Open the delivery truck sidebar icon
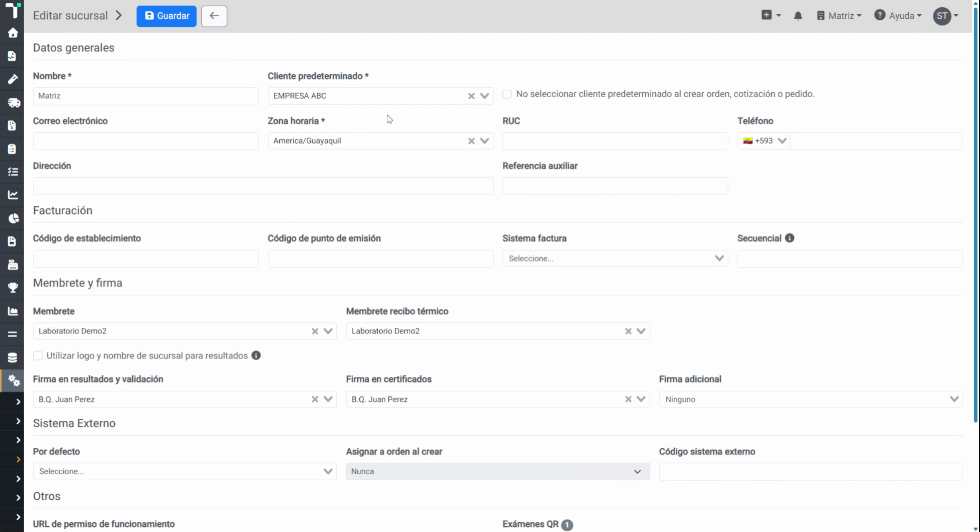Viewport: 980px width, 532px height. point(13,102)
